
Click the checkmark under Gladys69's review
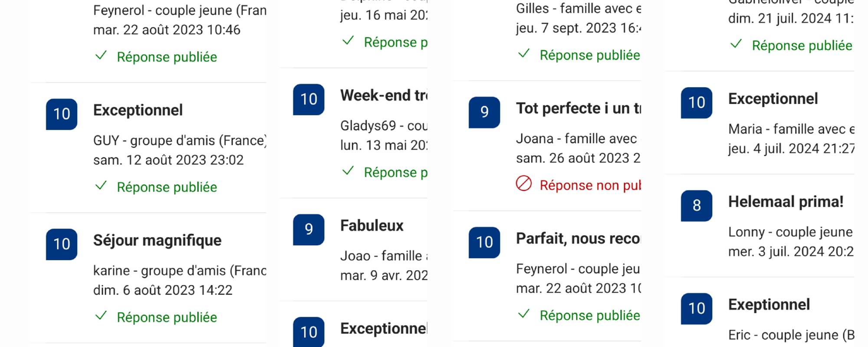click(348, 171)
